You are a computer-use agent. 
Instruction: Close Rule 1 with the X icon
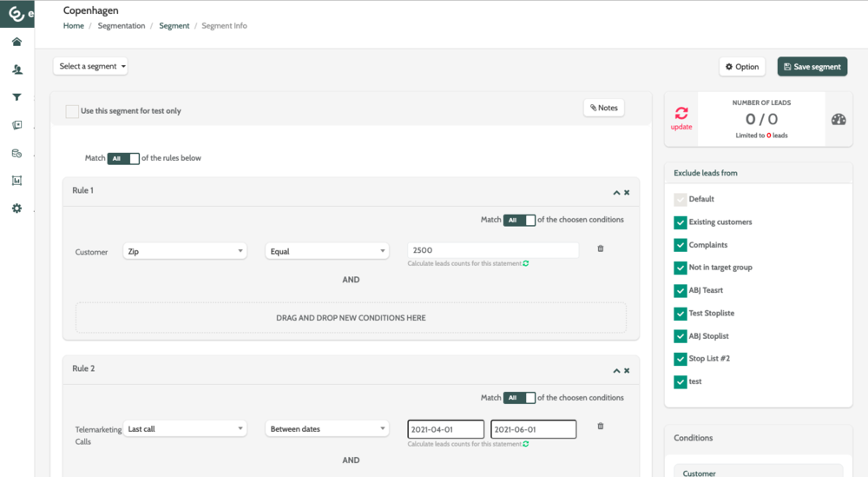[x=627, y=193]
